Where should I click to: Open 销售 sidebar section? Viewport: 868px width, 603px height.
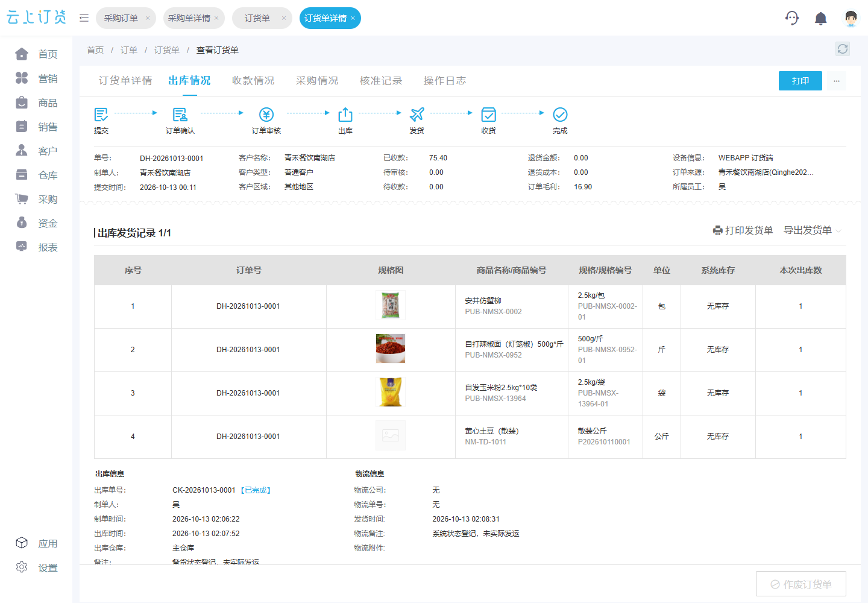tap(36, 127)
